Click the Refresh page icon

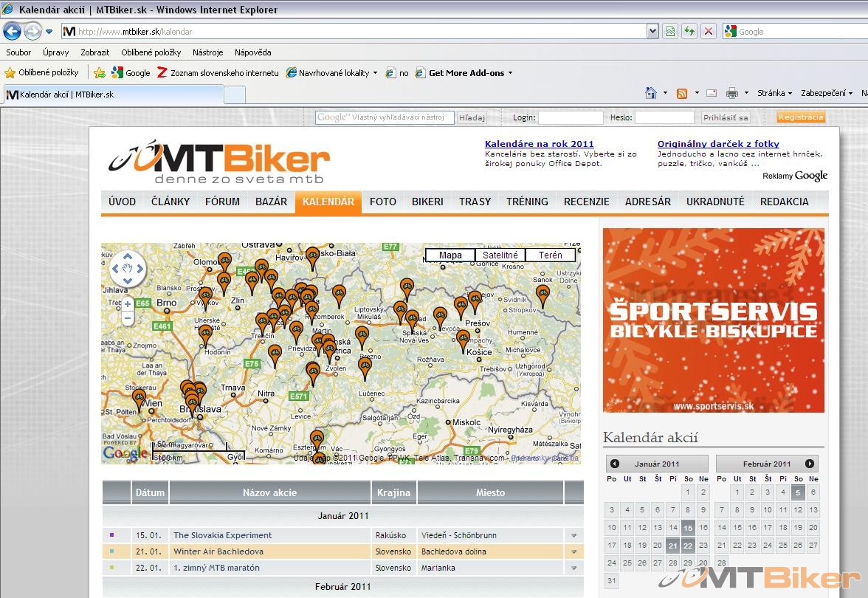pos(689,31)
